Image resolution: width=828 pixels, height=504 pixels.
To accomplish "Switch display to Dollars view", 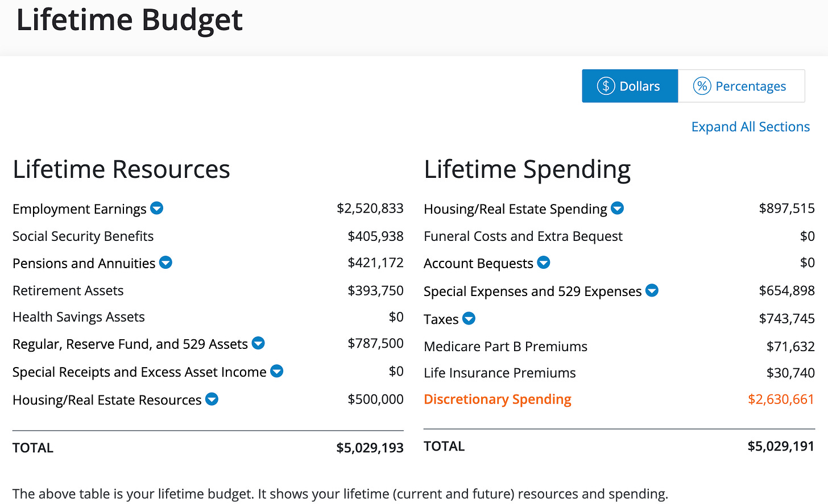I will click(x=630, y=86).
